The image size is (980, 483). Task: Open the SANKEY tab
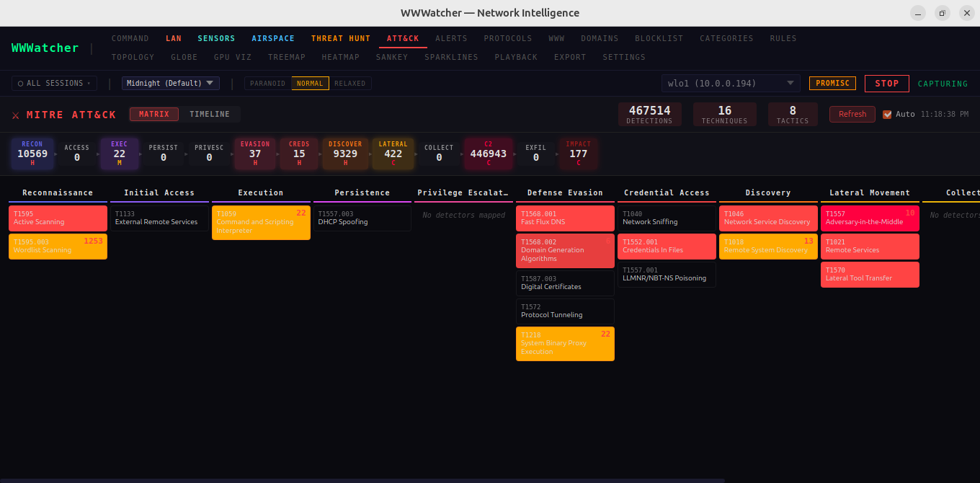(392, 57)
